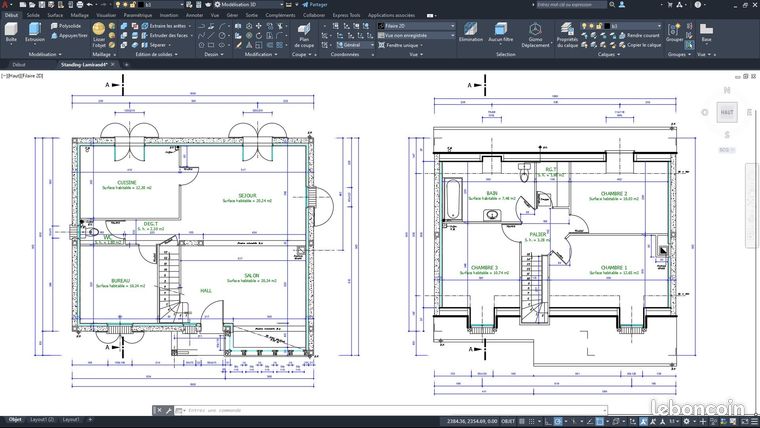Click the Partager share button

coord(315,4)
